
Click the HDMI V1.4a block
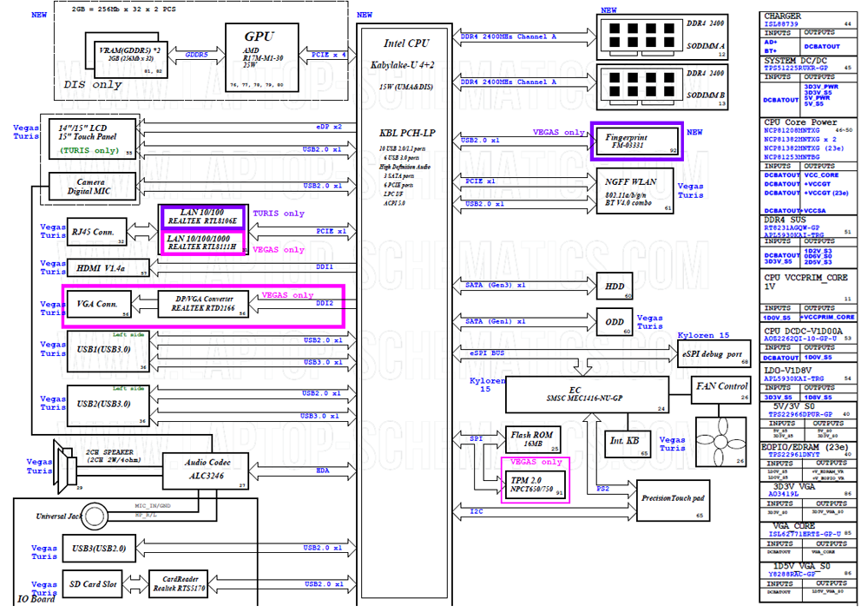tap(108, 268)
